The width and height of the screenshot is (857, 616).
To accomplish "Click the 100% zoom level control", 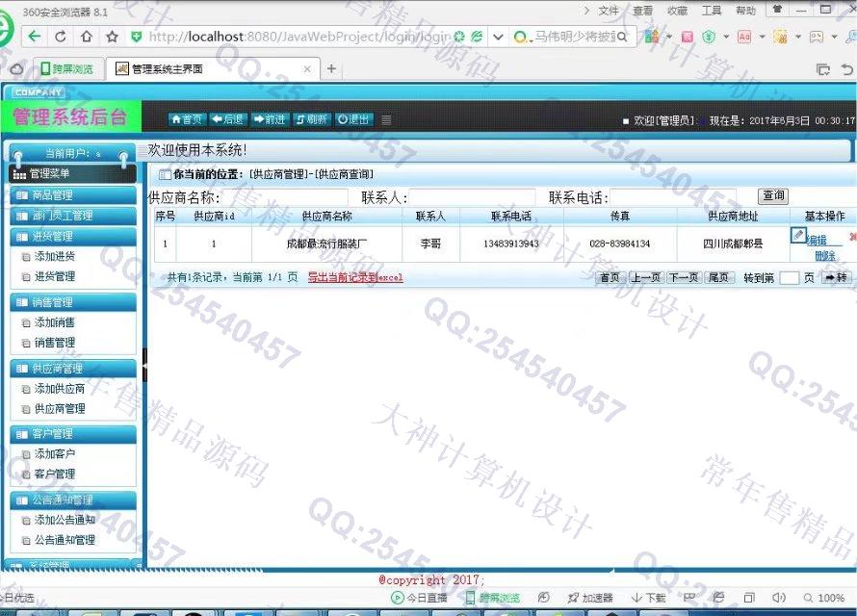I will tap(824, 598).
